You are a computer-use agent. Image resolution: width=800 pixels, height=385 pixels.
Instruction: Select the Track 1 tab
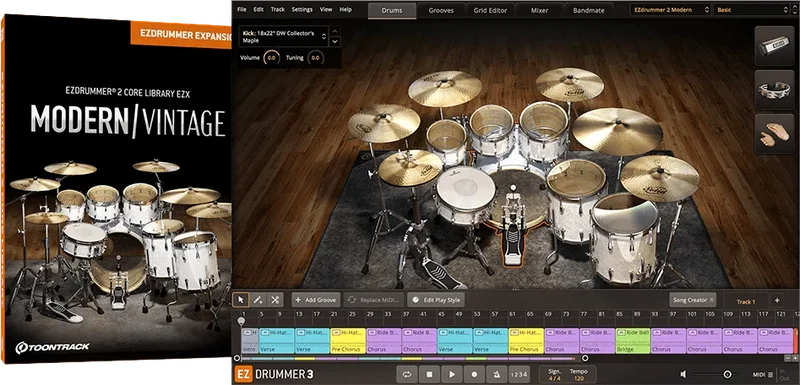coord(745,301)
